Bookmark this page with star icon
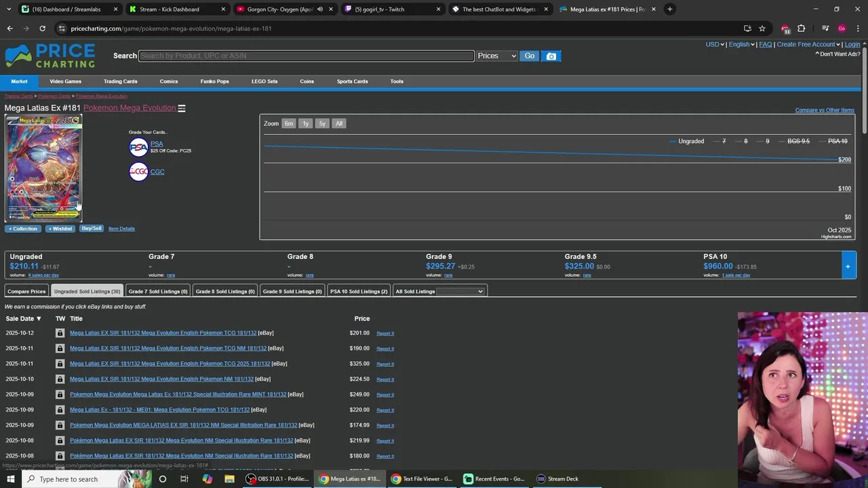The width and height of the screenshot is (868, 488). (x=762, y=28)
